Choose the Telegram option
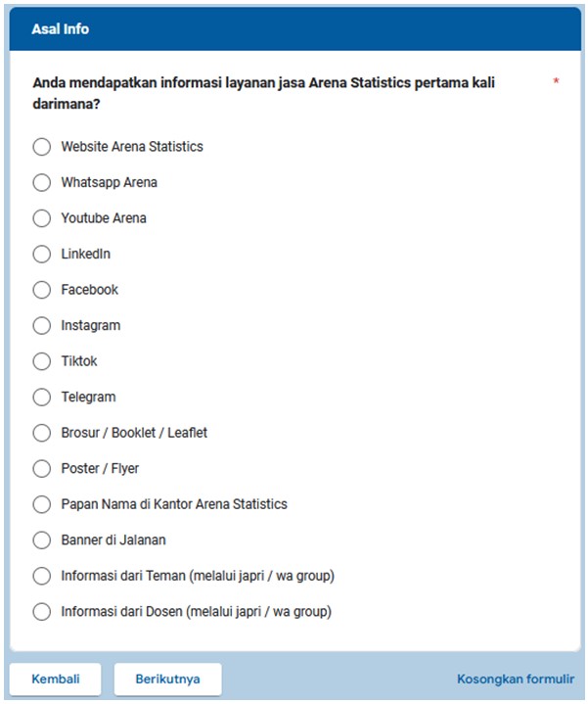The height and width of the screenshot is (704, 588). [x=41, y=398]
